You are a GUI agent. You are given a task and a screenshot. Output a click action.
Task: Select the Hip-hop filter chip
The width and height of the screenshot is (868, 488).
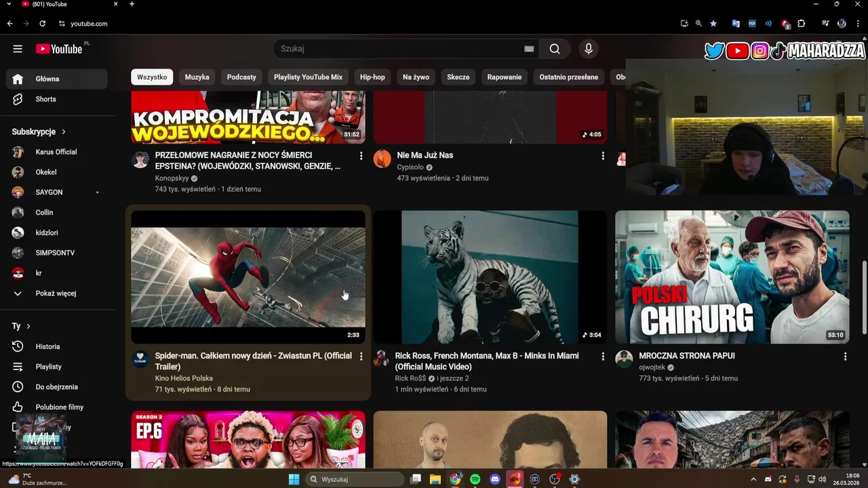pyautogui.click(x=372, y=77)
